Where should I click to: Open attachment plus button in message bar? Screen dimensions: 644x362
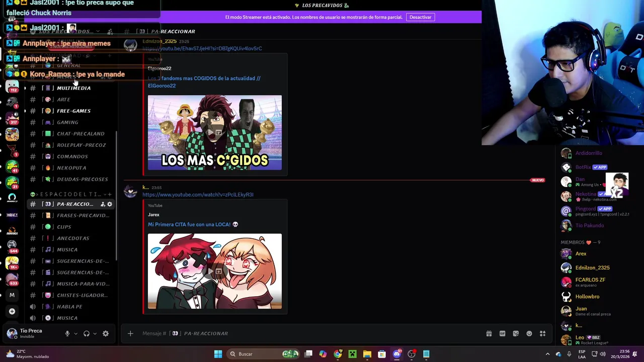(130, 333)
